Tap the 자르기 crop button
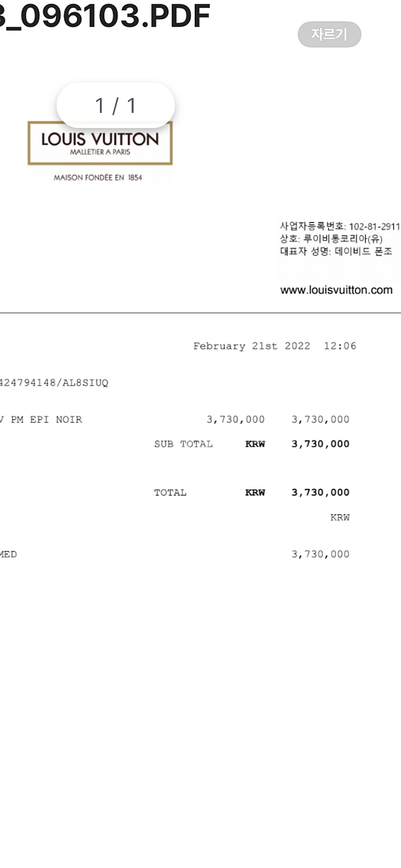401x868 pixels. click(x=329, y=34)
